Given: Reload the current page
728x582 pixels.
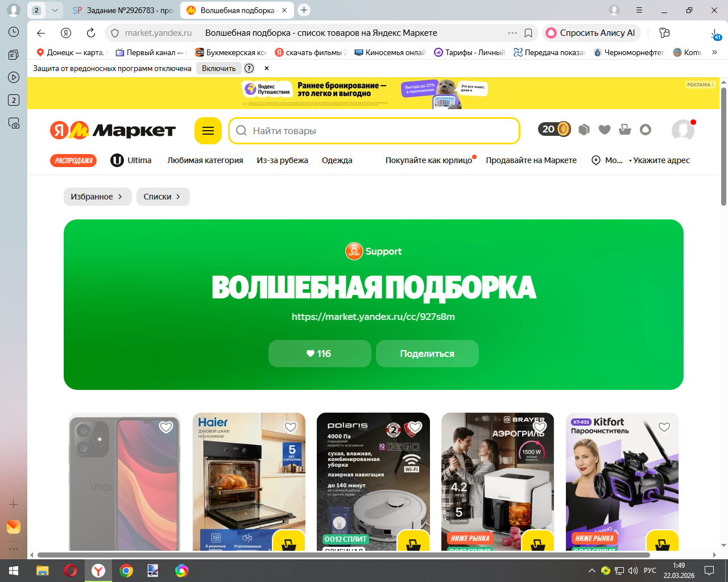Looking at the screenshot, I should [x=91, y=33].
